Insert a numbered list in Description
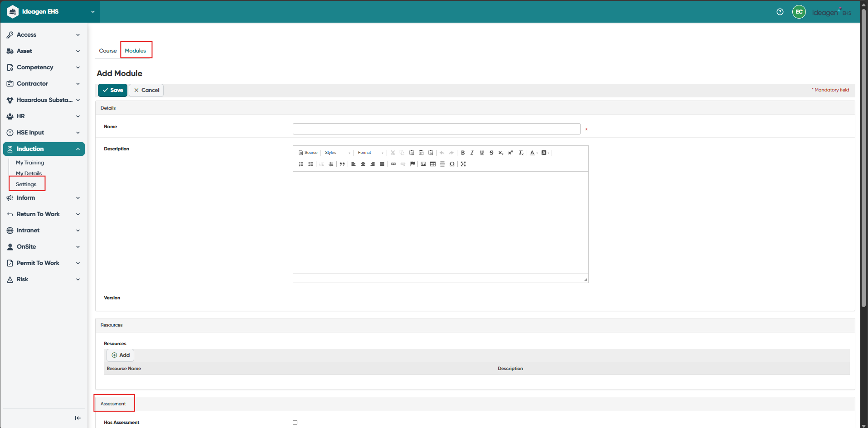The image size is (868, 428). [301, 164]
